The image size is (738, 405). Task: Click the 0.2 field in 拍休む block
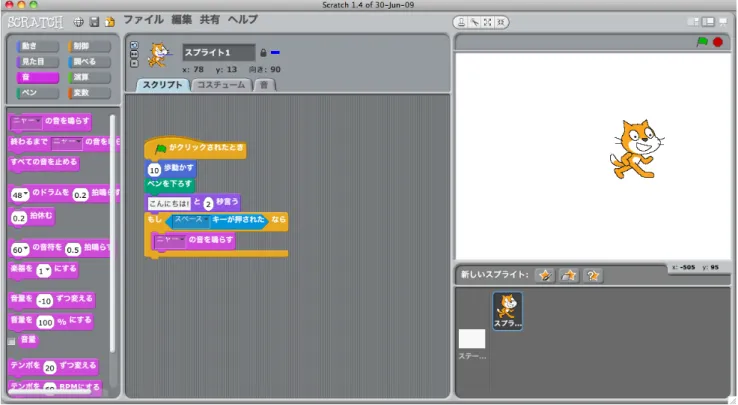(19, 218)
